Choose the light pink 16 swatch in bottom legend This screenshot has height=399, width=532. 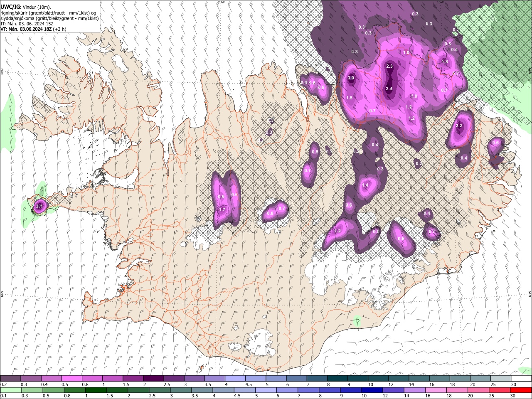click(x=436, y=390)
